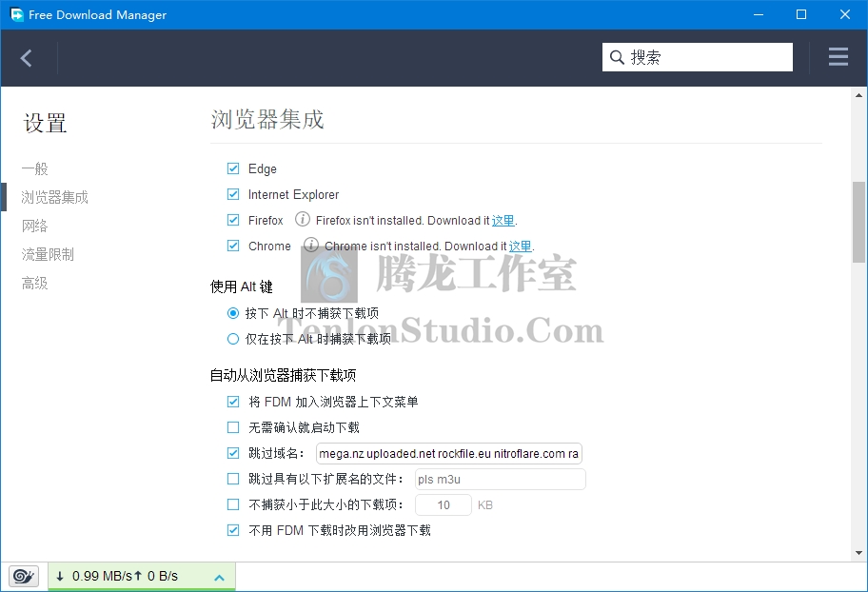Select 浏览器集成 in the sidebar
Image resolution: width=868 pixels, height=592 pixels.
click(54, 197)
